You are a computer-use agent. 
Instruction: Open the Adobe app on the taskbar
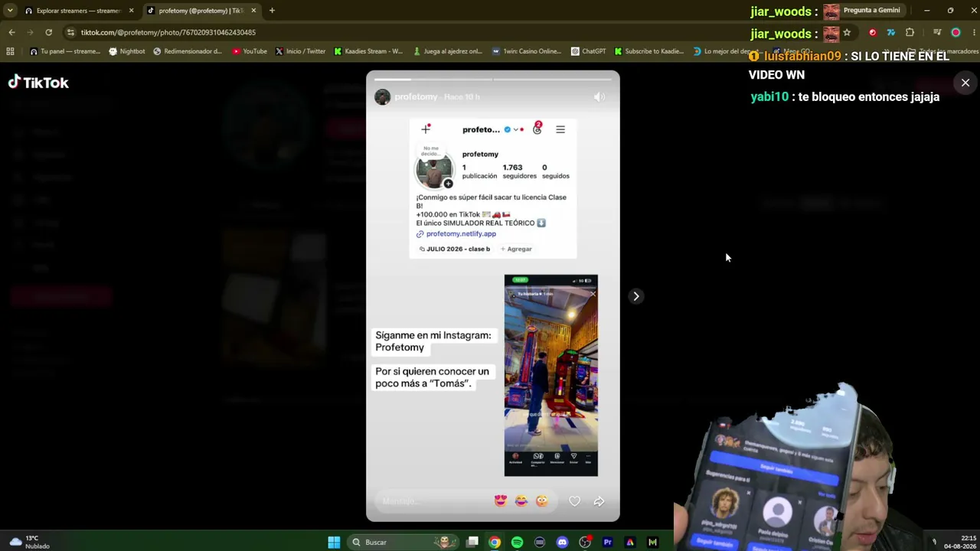[630, 543]
